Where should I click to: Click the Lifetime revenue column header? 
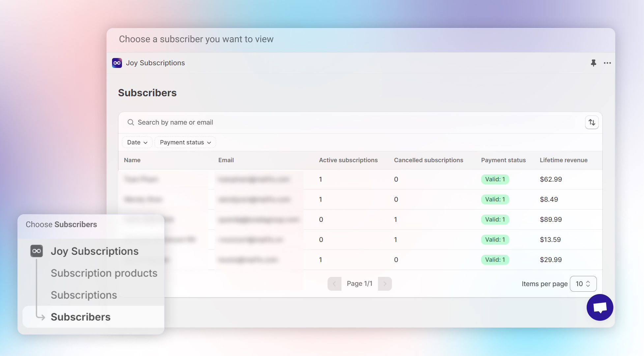pos(563,160)
